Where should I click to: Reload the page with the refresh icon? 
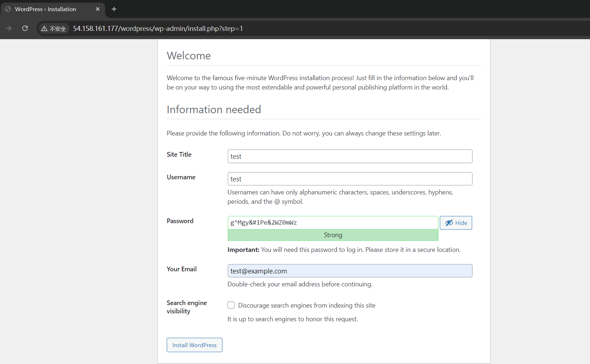click(x=25, y=28)
